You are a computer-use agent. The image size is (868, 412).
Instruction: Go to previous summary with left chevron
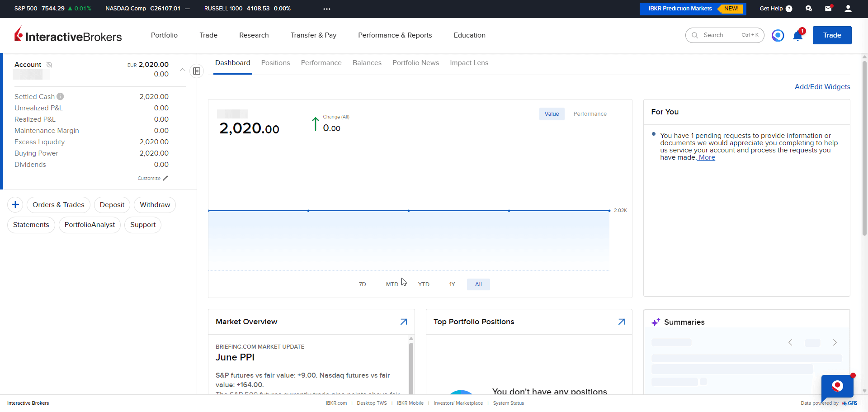point(790,342)
